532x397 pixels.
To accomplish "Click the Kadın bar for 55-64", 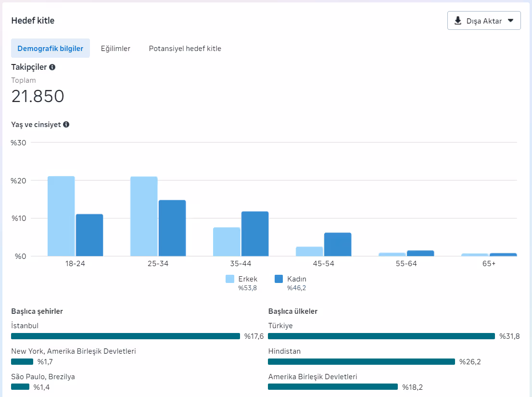I will pyautogui.click(x=420, y=253).
